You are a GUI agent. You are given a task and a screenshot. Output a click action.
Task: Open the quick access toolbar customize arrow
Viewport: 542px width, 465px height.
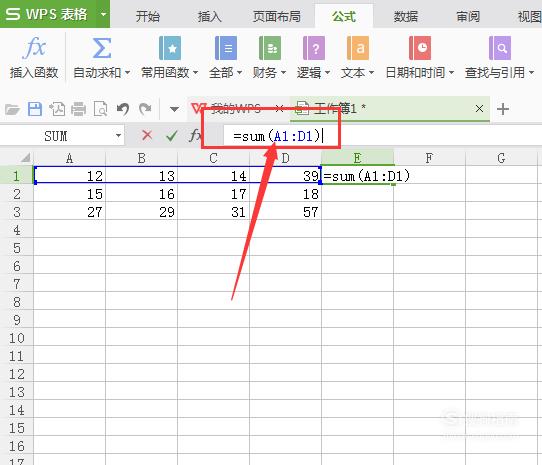pos(175,110)
